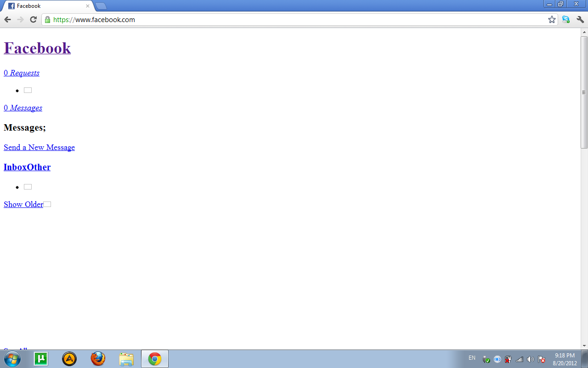
Task: Open the Facebook heading link
Action: click(37, 48)
